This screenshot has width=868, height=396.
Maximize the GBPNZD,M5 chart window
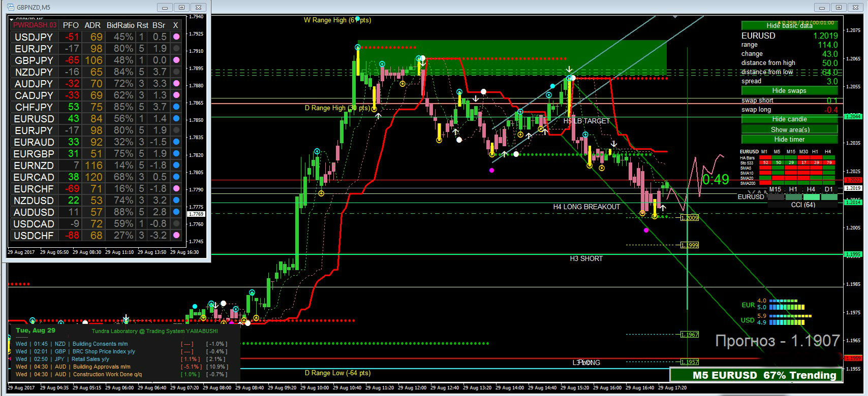(181, 8)
